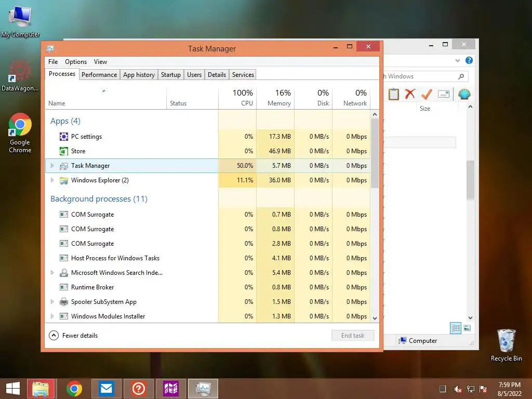The image size is (532, 399).
Task: Open the File menu
Action: click(x=53, y=62)
